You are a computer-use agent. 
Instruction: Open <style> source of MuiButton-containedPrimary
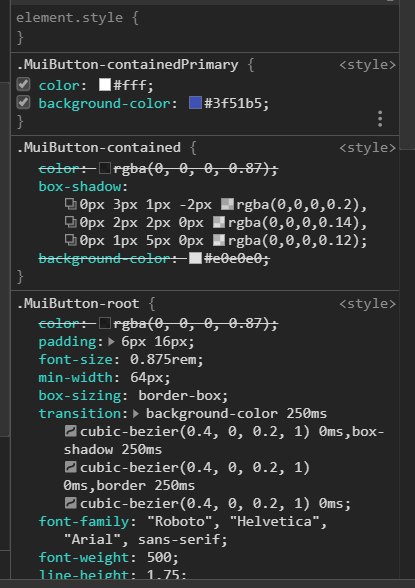[367, 64]
